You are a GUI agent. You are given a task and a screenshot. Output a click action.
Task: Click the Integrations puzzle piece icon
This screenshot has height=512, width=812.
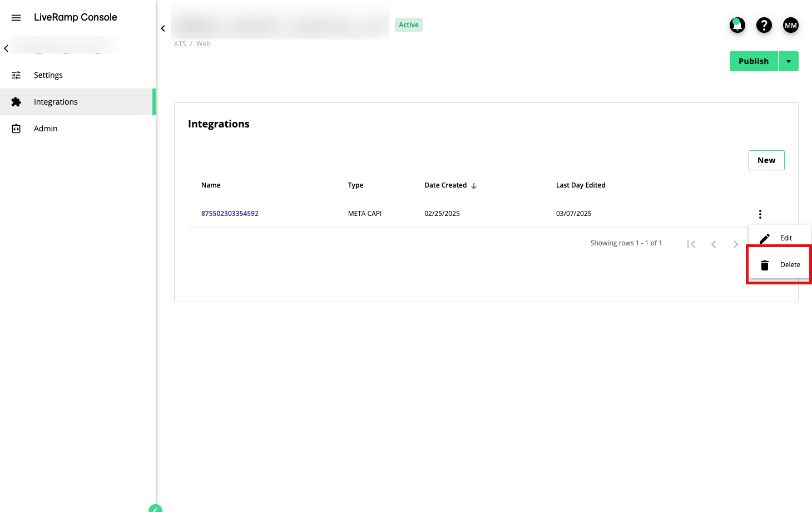(16, 102)
